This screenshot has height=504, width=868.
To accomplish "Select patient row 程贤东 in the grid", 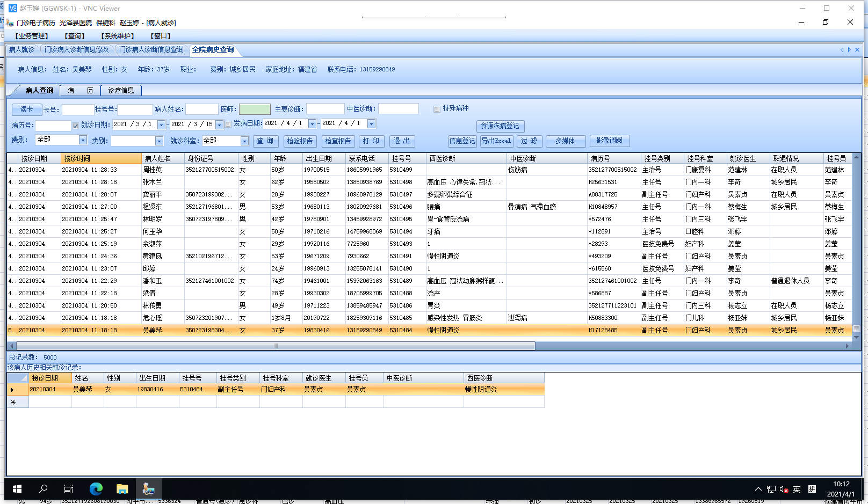I will pyautogui.click(x=429, y=207).
